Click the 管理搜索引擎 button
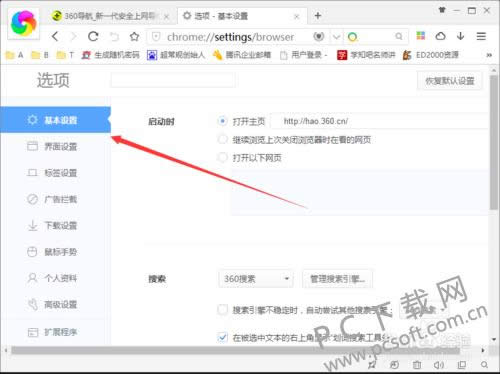Screen dimensions: 500x374 pyautogui.click(x=337, y=279)
